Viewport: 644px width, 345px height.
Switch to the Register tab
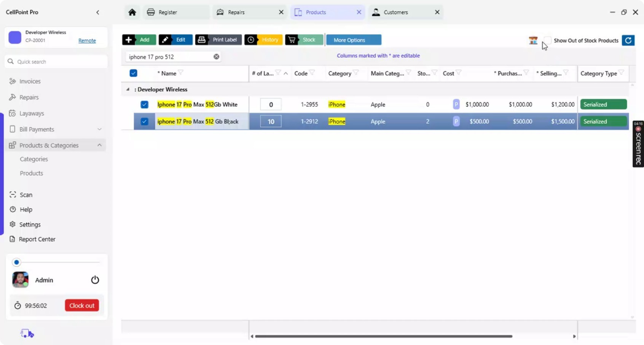[x=176, y=12]
